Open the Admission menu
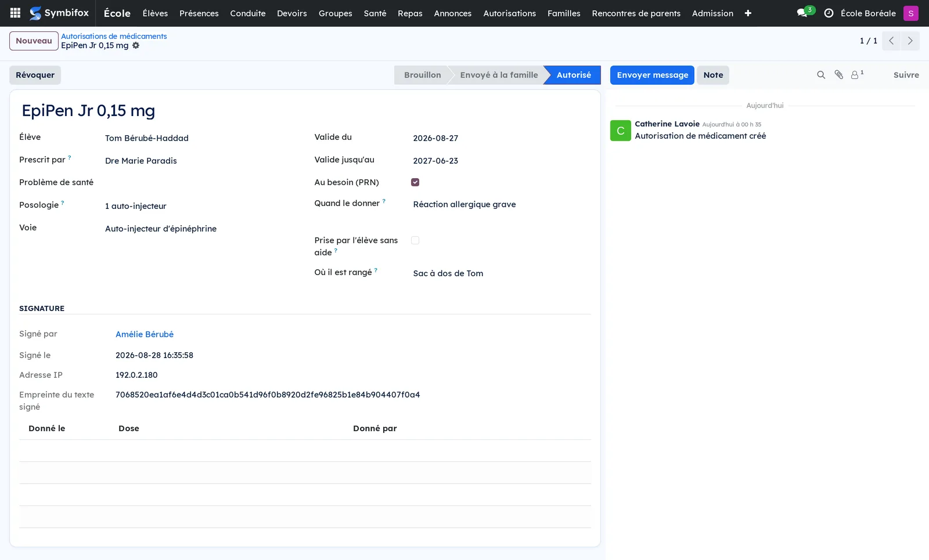 (x=712, y=13)
